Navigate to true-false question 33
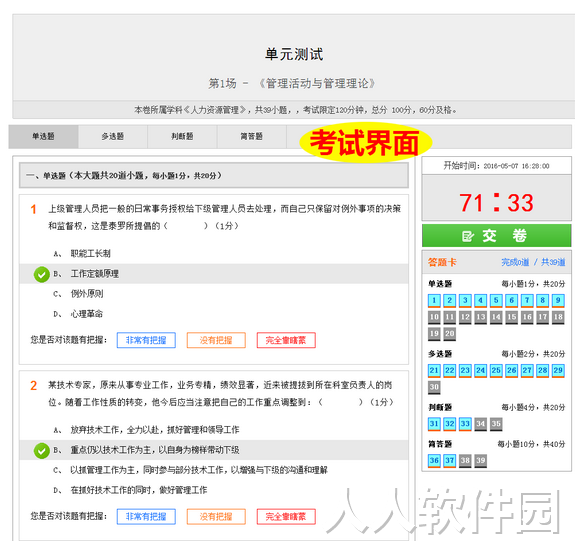 point(465,424)
